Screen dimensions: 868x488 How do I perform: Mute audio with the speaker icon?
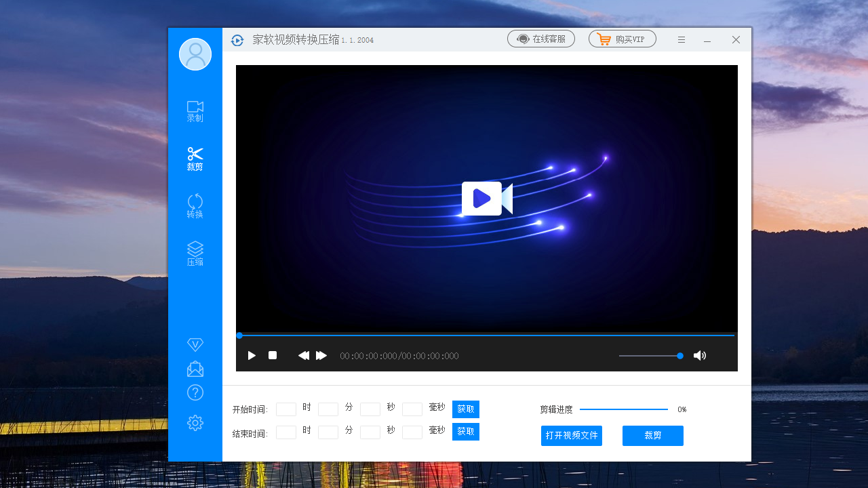coord(700,355)
